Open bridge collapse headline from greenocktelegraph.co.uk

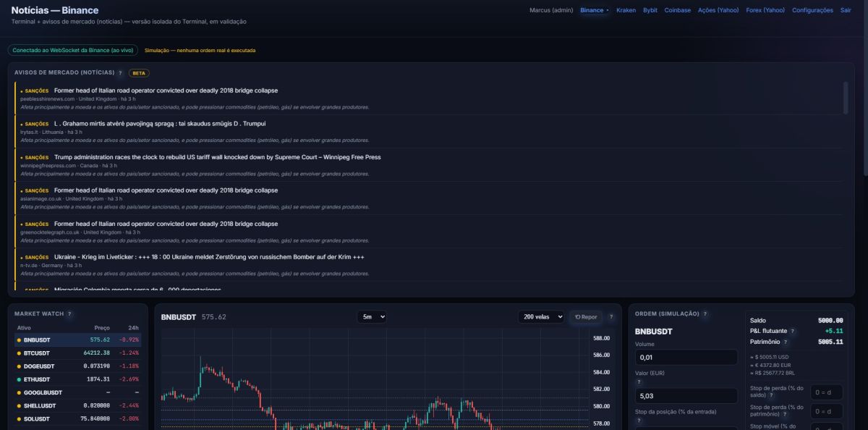(x=166, y=224)
